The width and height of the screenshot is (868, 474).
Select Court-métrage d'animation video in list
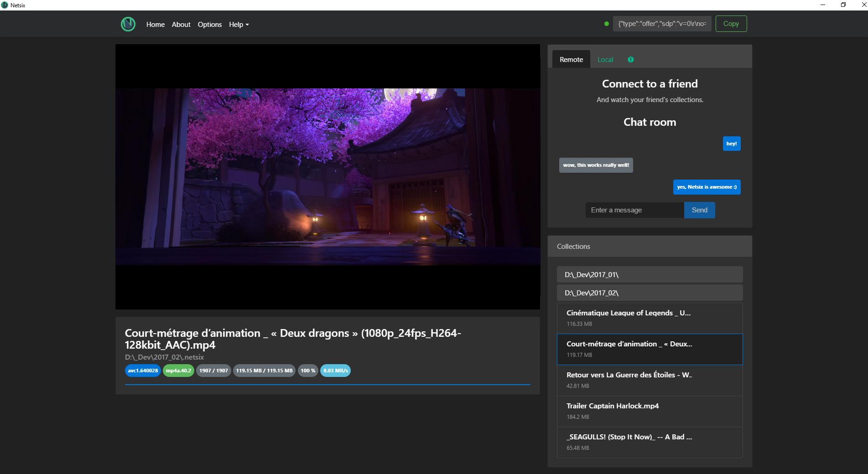coord(650,349)
